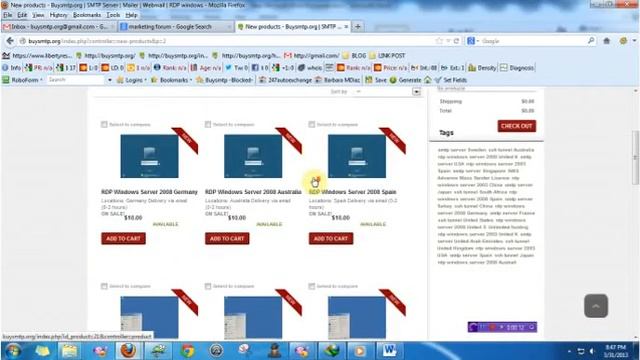Open the whois lookup in SEO toolbar
This screenshot has width=640, height=360.
[x=310, y=68]
